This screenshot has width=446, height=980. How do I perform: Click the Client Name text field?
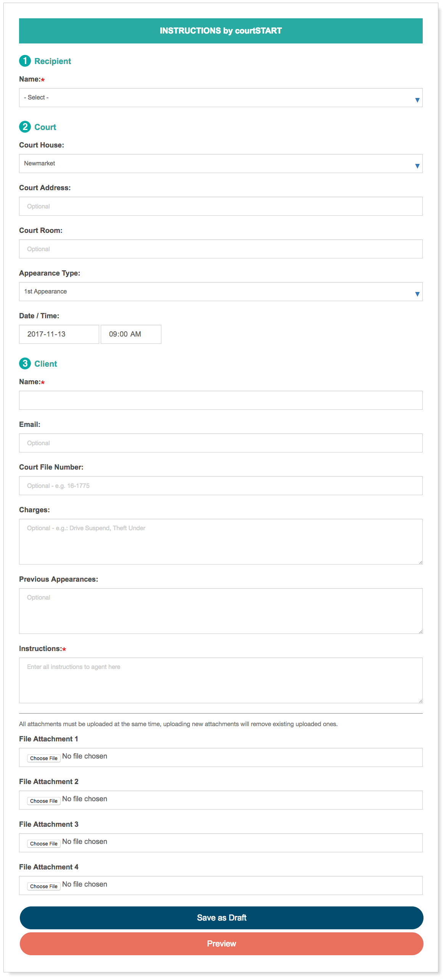click(221, 400)
